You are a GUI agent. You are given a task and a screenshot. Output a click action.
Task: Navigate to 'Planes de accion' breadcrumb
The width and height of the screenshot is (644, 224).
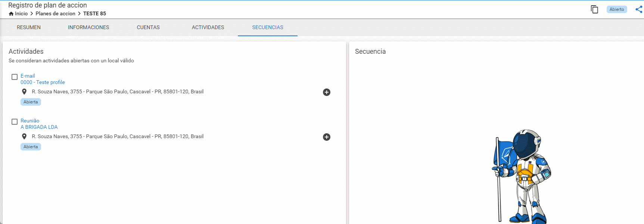coord(55,13)
